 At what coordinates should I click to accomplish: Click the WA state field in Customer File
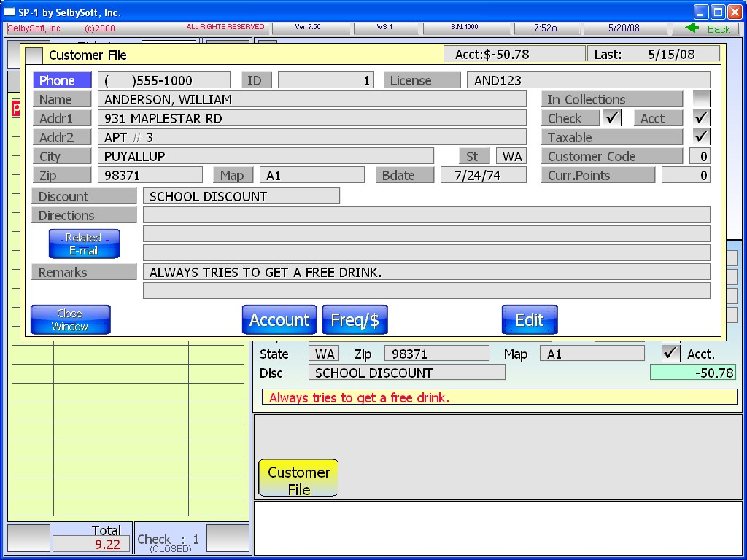511,156
